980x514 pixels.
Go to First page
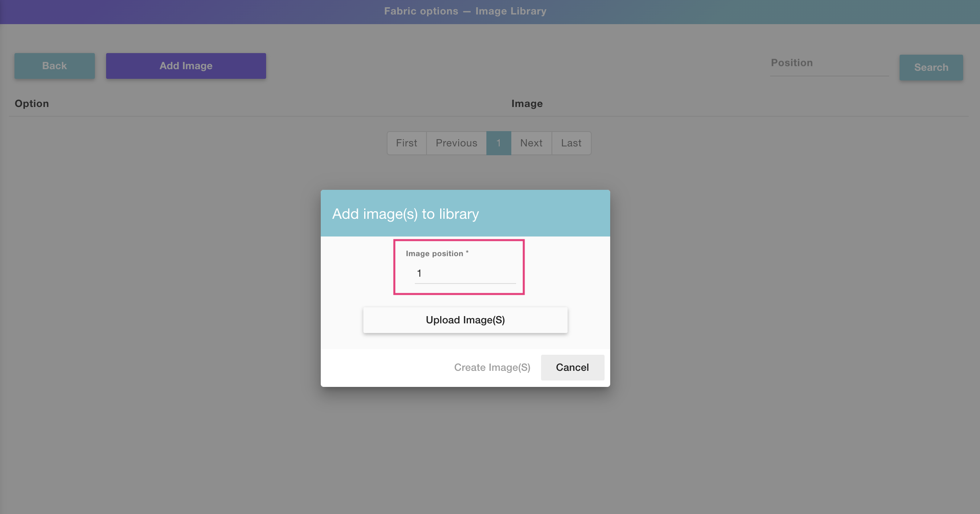tap(406, 143)
